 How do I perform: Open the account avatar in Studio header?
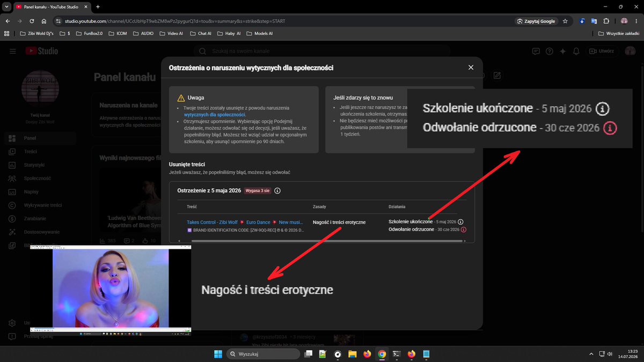coord(630,51)
